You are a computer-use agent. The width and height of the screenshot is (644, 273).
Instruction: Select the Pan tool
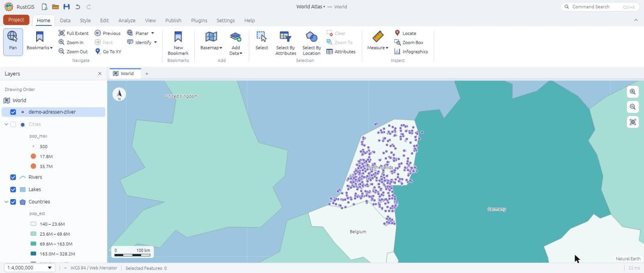coord(13,41)
